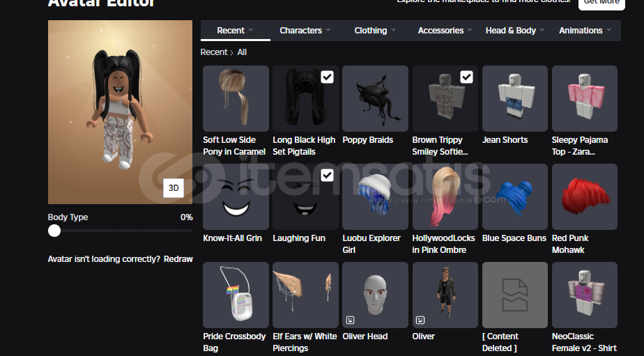
Task: Click the Blue Space Buns label
Action: pyautogui.click(x=514, y=238)
